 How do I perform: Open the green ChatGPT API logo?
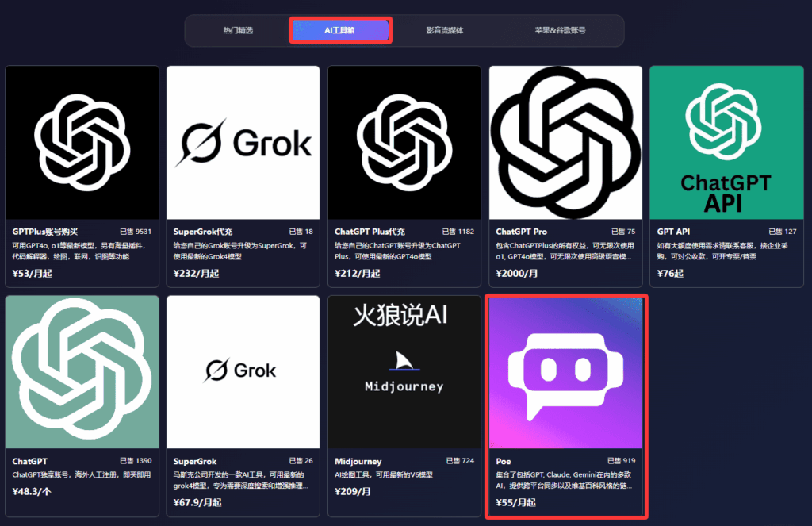click(x=726, y=142)
